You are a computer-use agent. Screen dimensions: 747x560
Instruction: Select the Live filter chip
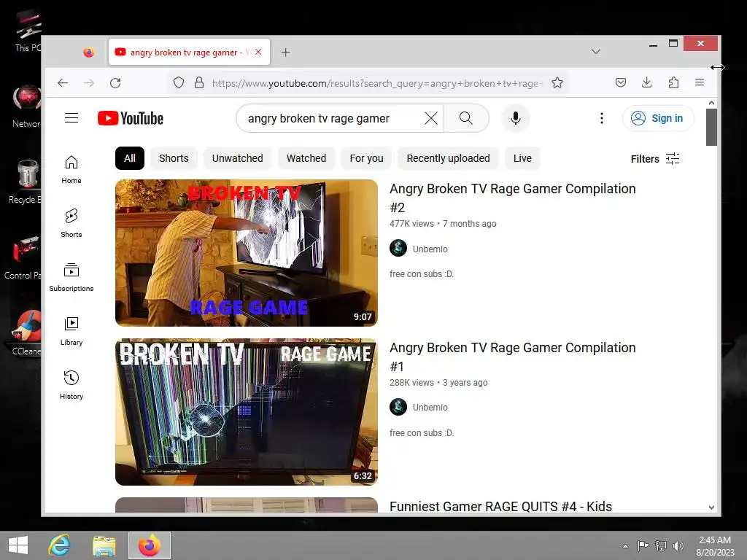tap(522, 158)
